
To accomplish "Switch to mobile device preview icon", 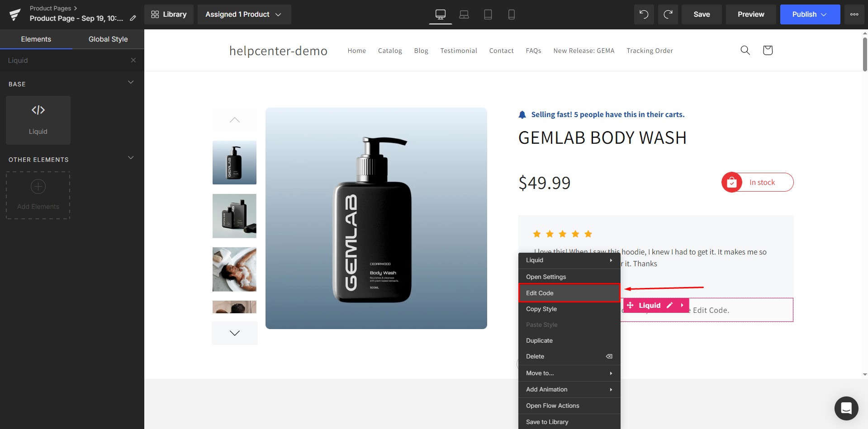I will (512, 14).
